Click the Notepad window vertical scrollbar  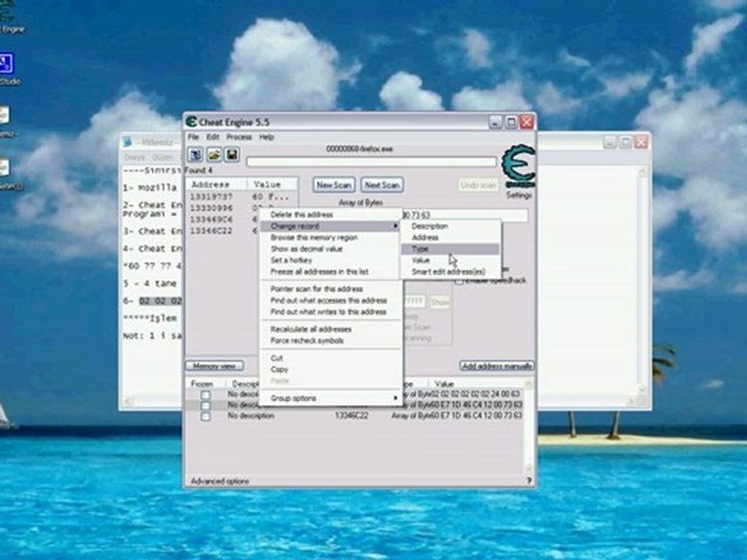(642, 281)
